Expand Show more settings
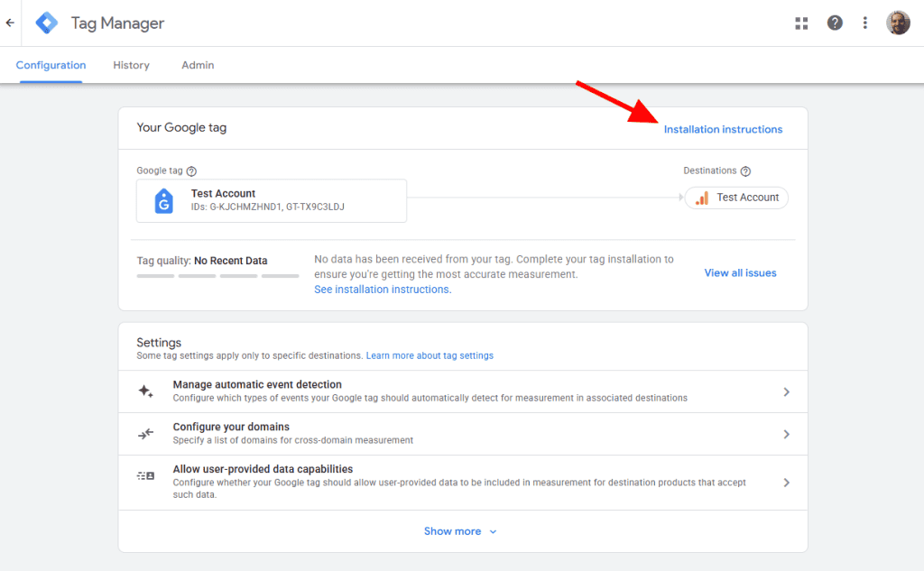Screen dimensions: 924x571 [460, 531]
